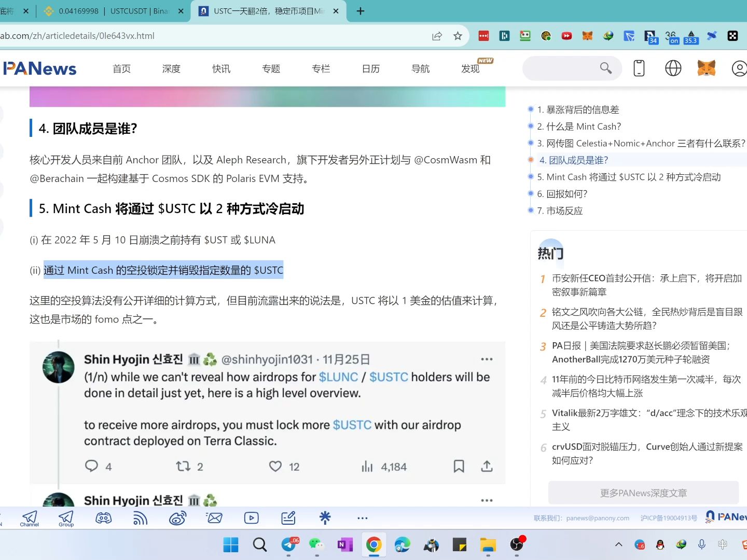The height and width of the screenshot is (560, 747).
Task: Click the browser address bar URL
Action: click(78, 36)
